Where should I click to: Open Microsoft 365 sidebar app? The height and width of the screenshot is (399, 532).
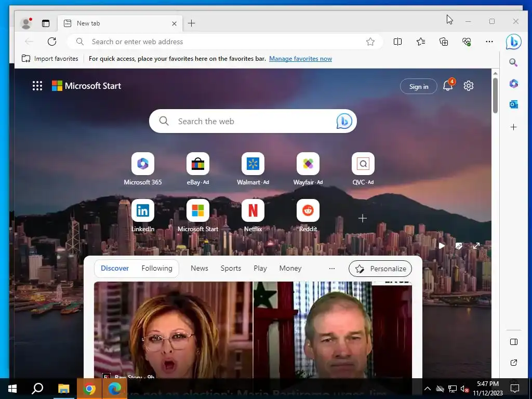click(x=514, y=84)
